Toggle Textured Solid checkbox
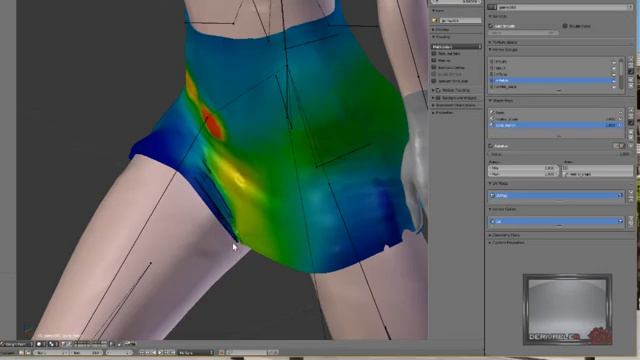 point(434,53)
